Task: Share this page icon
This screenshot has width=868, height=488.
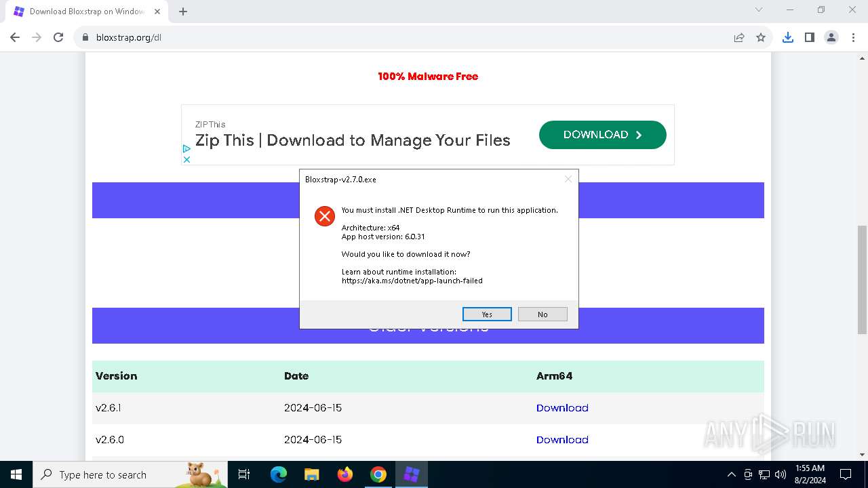Action: [x=739, y=37]
